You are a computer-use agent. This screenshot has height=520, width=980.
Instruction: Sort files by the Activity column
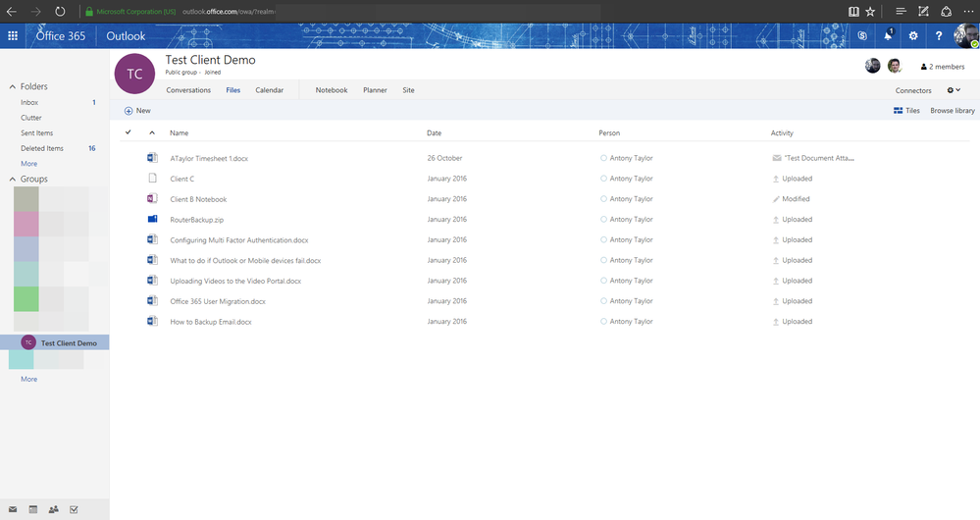click(782, 133)
